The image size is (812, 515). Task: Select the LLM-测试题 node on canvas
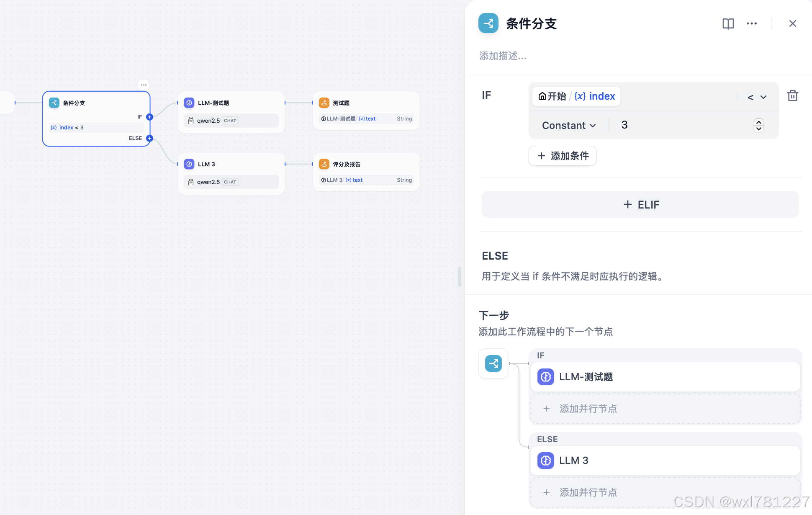click(x=231, y=112)
